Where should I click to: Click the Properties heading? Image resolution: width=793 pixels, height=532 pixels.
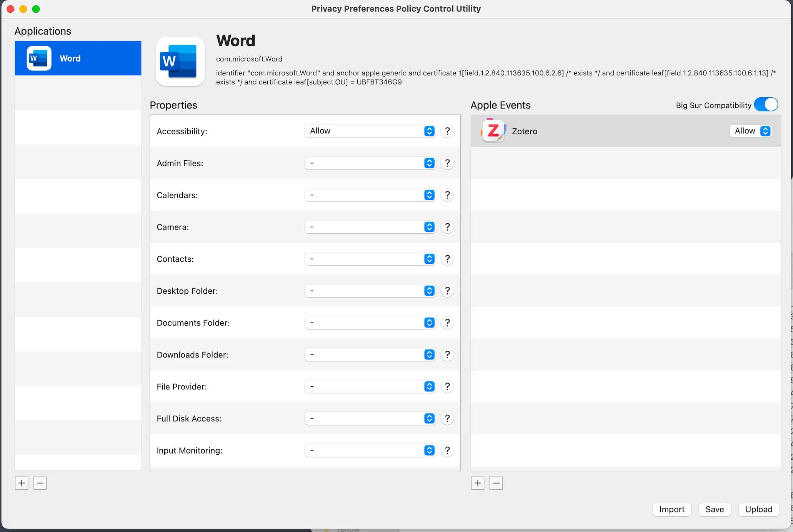173,105
